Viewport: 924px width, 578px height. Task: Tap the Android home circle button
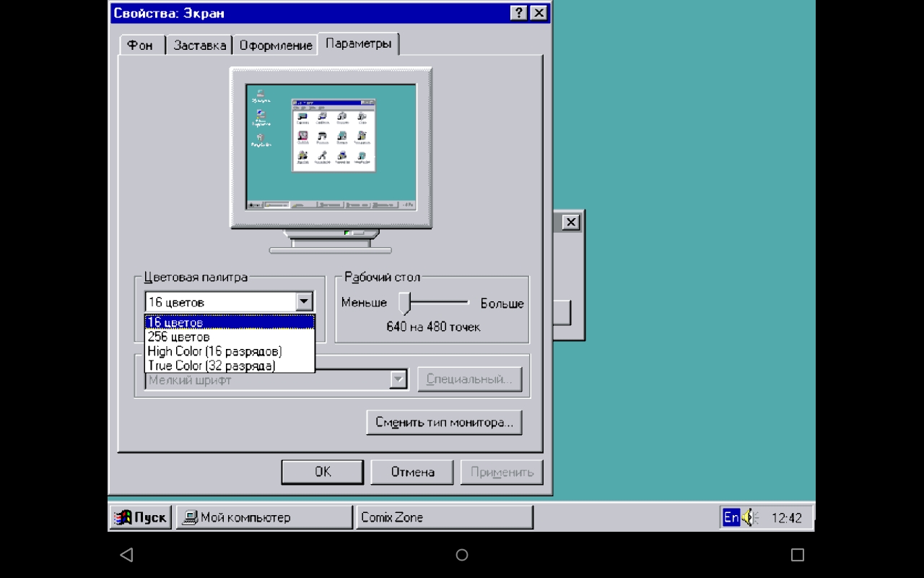[462, 555]
